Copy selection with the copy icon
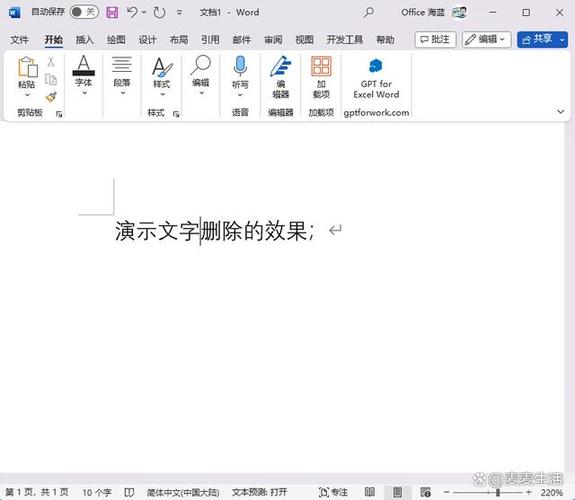This screenshot has height=500, width=575. [x=51, y=79]
